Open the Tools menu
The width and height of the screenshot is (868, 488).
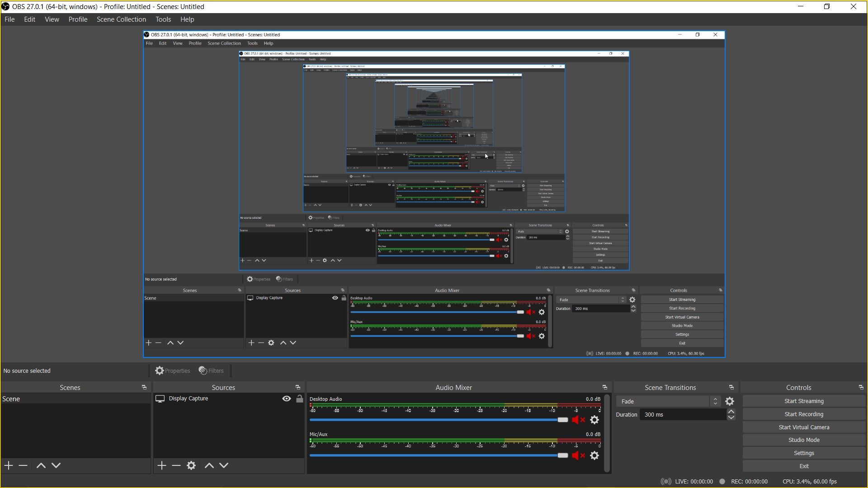[163, 19]
